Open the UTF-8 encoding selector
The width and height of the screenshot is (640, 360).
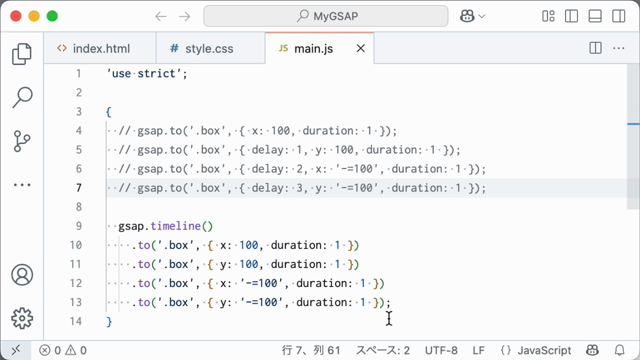[441, 350]
